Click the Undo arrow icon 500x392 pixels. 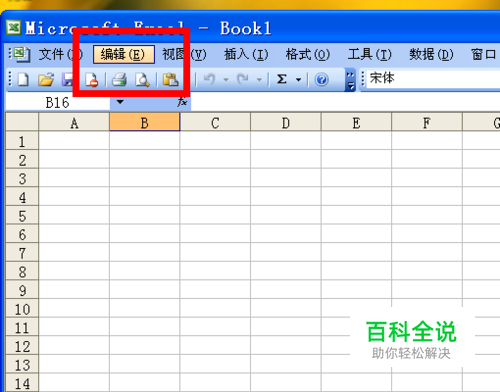(x=209, y=79)
